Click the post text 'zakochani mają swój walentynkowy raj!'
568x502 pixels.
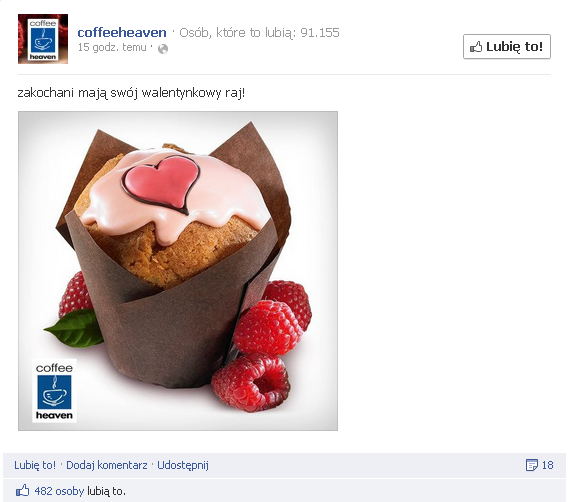point(131,93)
